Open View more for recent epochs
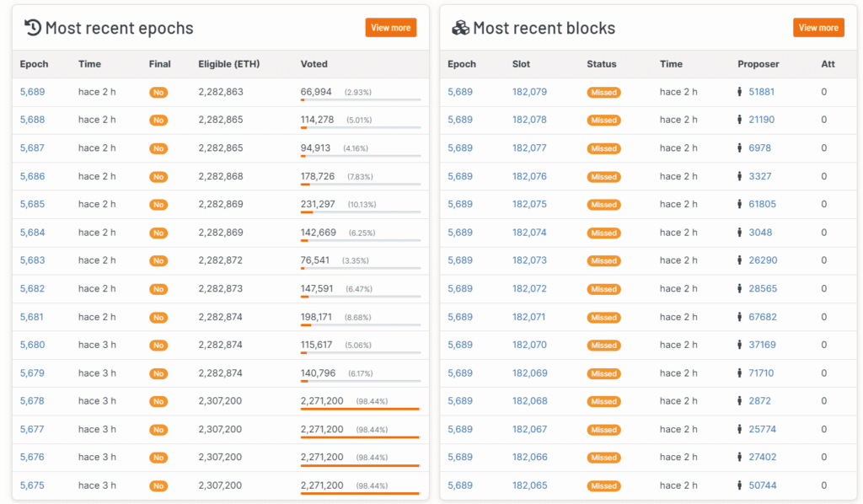This screenshot has height=504, width=863. (391, 28)
